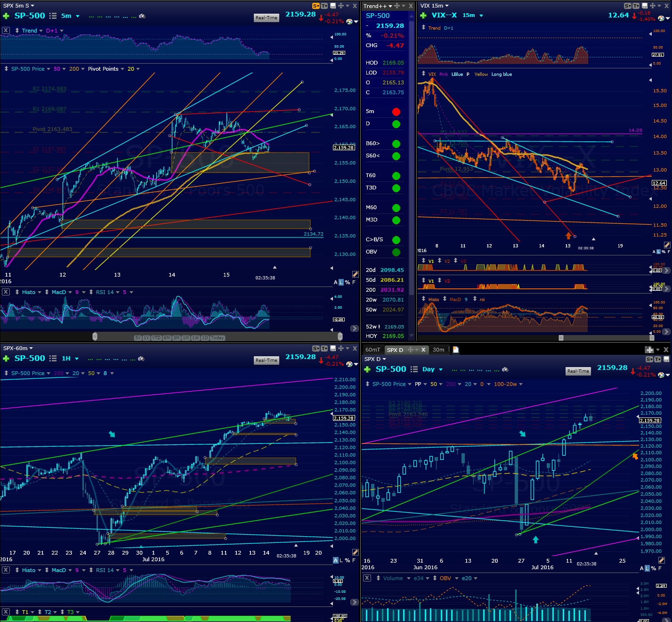Screen dimensions: 672x622
Task: Click the 12.64 price label on VIX axis
Action: [x=659, y=183]
